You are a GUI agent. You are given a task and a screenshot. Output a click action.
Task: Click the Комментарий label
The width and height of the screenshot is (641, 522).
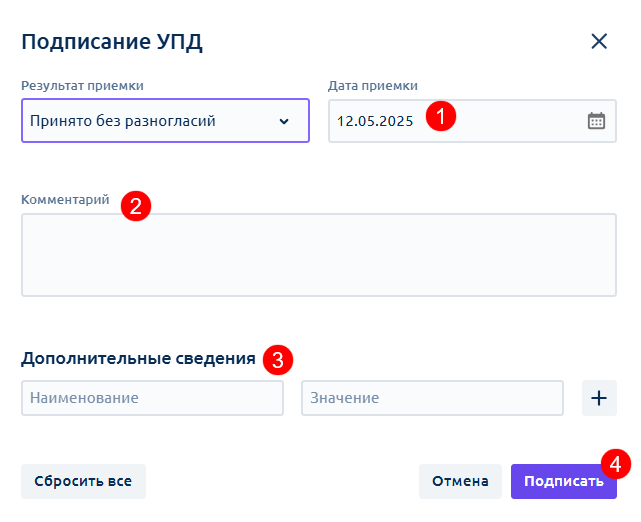[65, 200]
